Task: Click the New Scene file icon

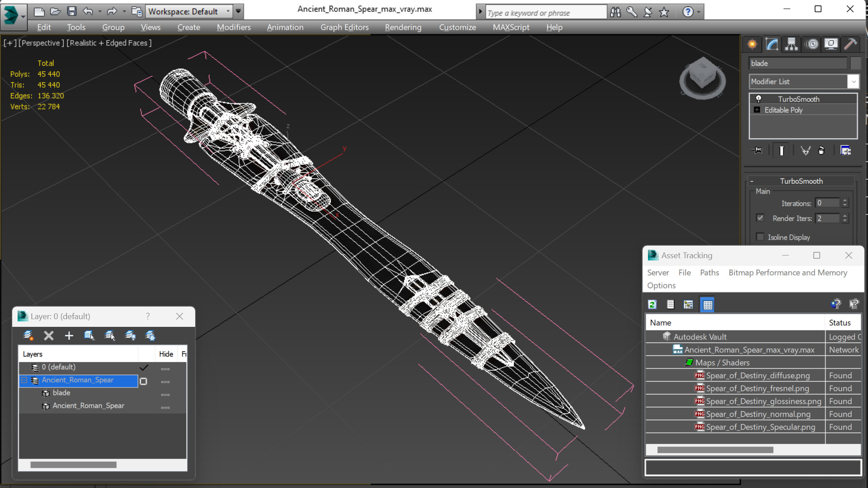Action: click(x=39, y=11)
